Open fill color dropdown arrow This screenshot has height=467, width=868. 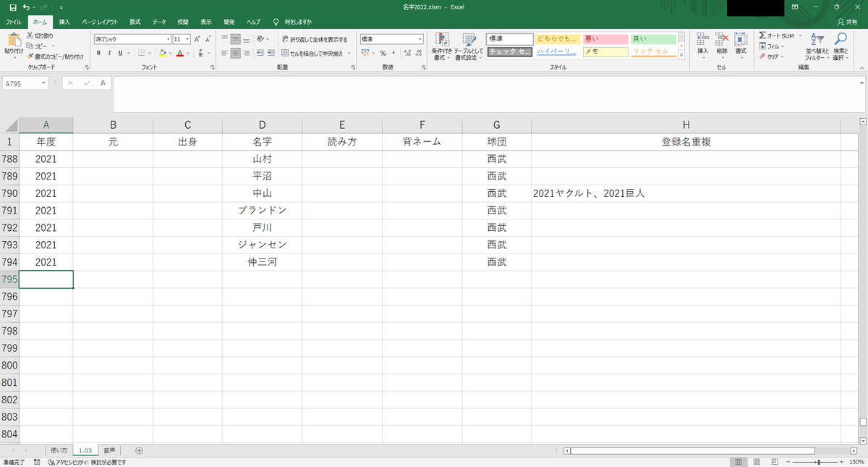[171, 53]
